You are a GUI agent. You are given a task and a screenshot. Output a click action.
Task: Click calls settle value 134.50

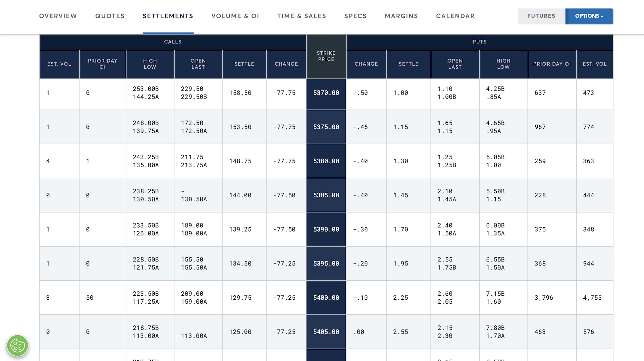coord(240,264)
